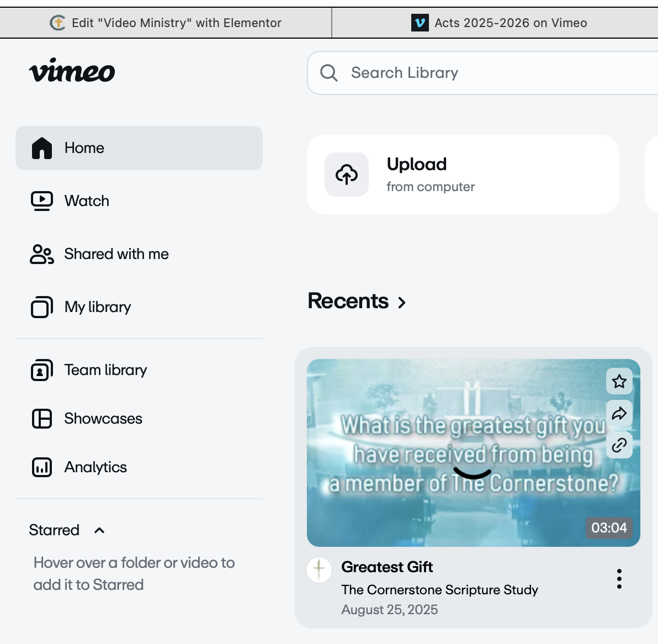Screen dimensions: 658x644
Task: Click the Shared with me people icon
Action: click(42, 254)
